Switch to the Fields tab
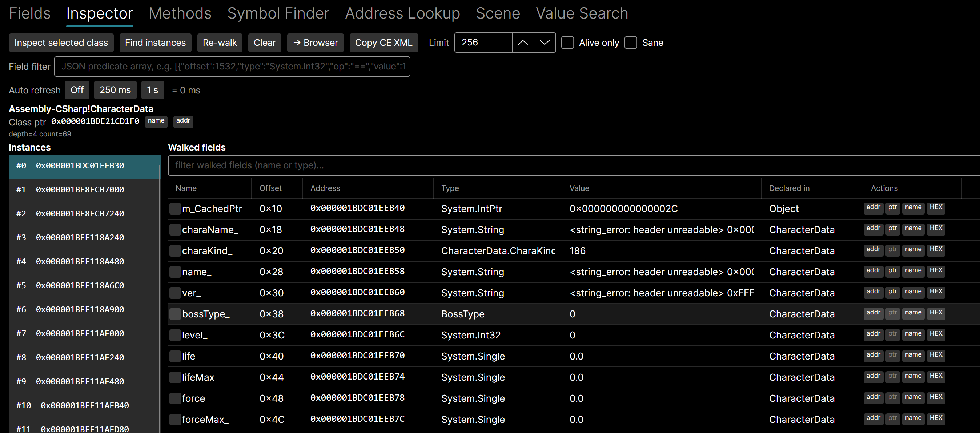 pos(30,13)
